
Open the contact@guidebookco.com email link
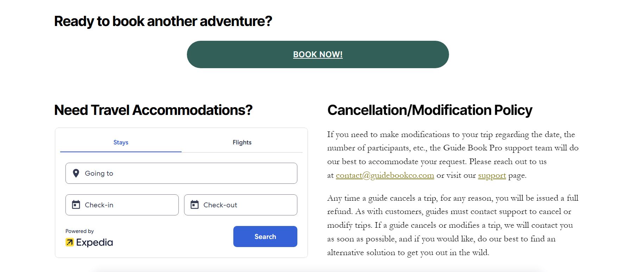385,175
